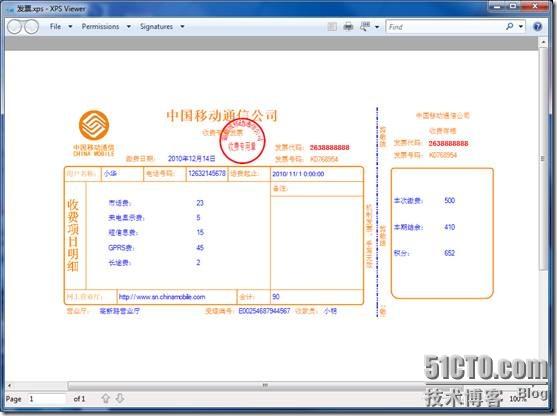Select the value 652 on receipt stub
Image resolution: width=557 pixels, height=416 pixels.
click(449, 253)
